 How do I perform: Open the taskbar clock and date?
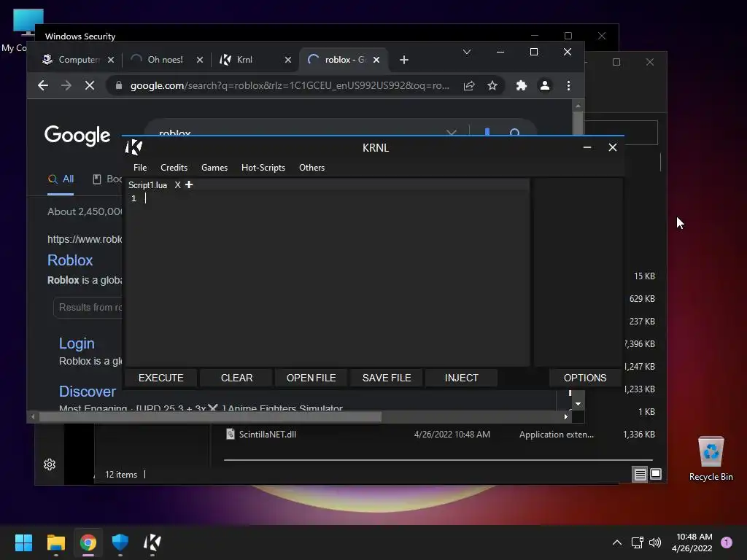[x=693, y=542]
